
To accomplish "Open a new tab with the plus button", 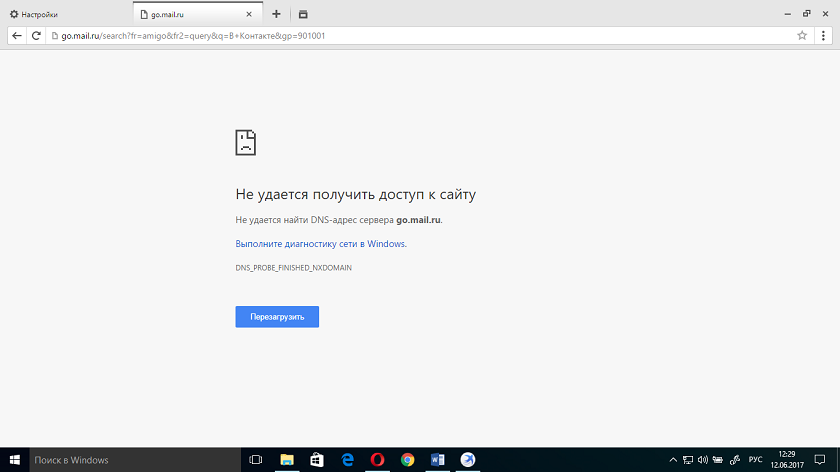I will 276,14.
